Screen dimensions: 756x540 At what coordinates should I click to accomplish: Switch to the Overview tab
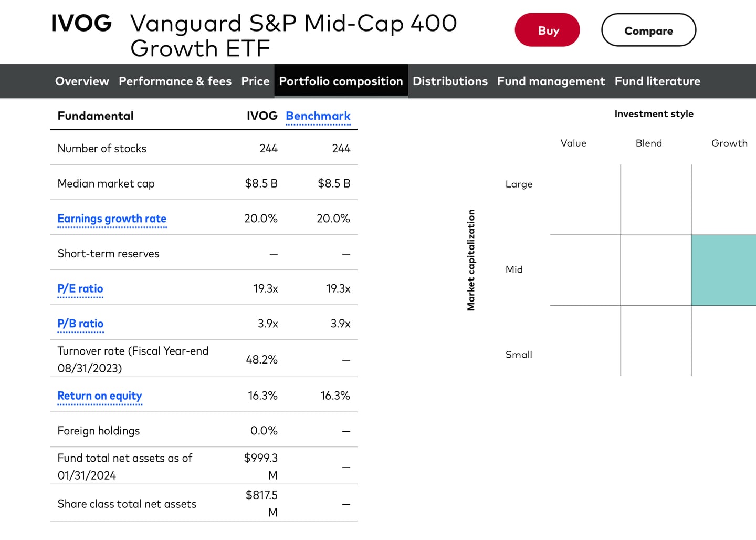click(82, 81)
